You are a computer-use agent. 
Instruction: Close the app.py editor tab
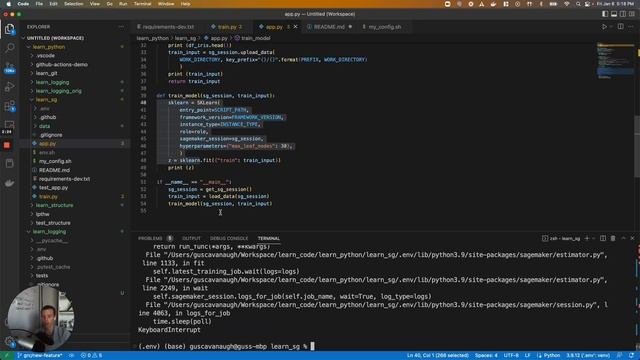pyautogui.click(x=296, y=27)
